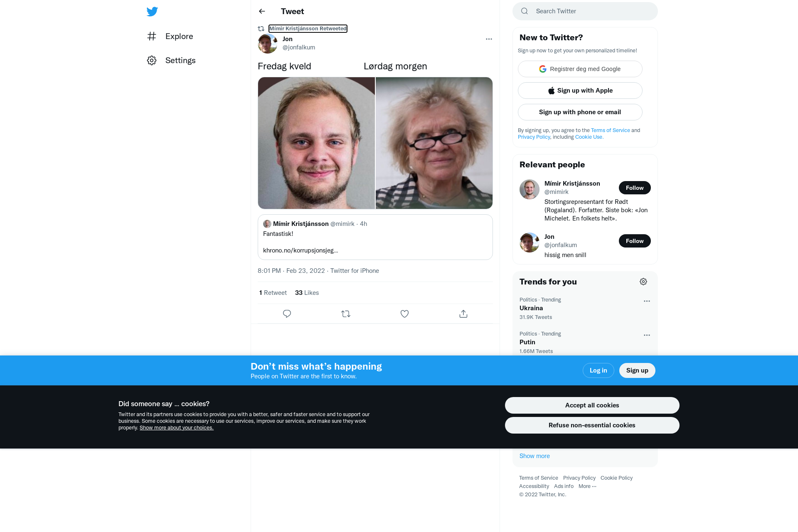This screenshot has width=798, height=532.
Task: Open more options for the Ukraina trend
Action: [647, 301]
